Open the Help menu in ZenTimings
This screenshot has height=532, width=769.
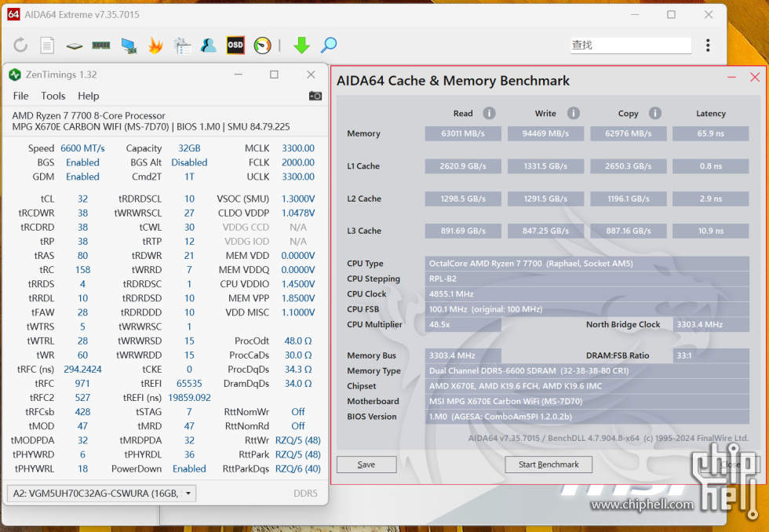[x=88, y=96]
